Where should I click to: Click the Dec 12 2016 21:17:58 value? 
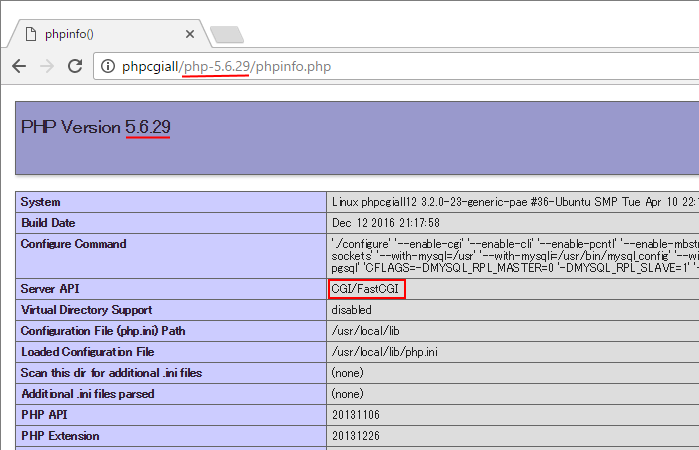[x=386, y=223]
